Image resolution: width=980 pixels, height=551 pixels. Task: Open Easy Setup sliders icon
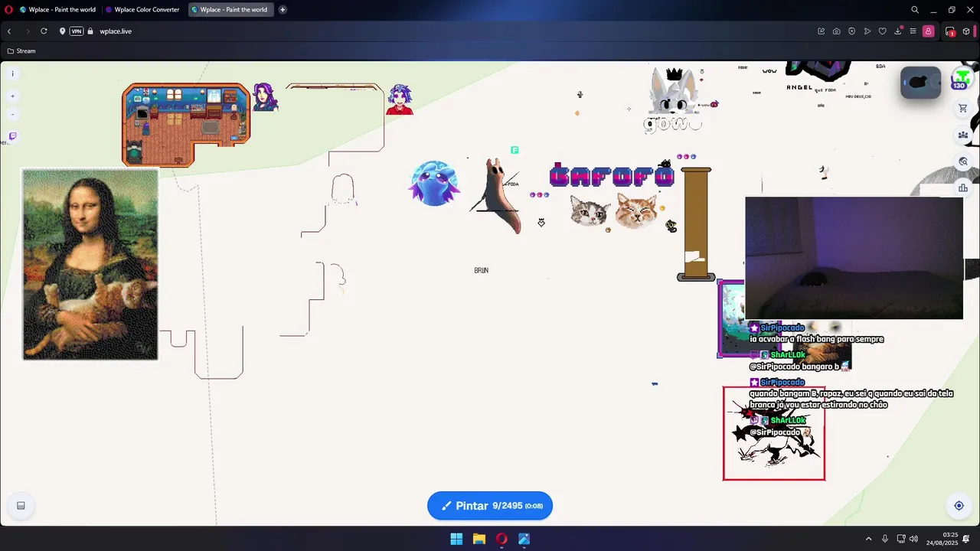[x=913, y=31]
